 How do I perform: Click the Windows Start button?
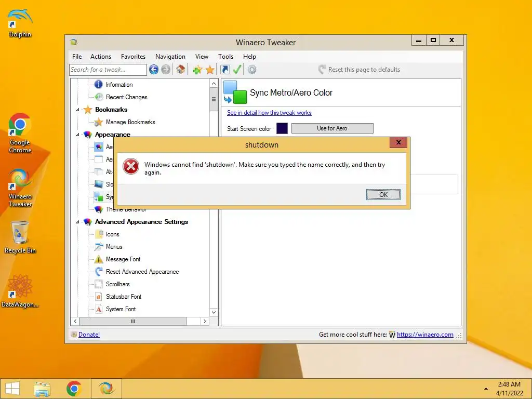12,389
